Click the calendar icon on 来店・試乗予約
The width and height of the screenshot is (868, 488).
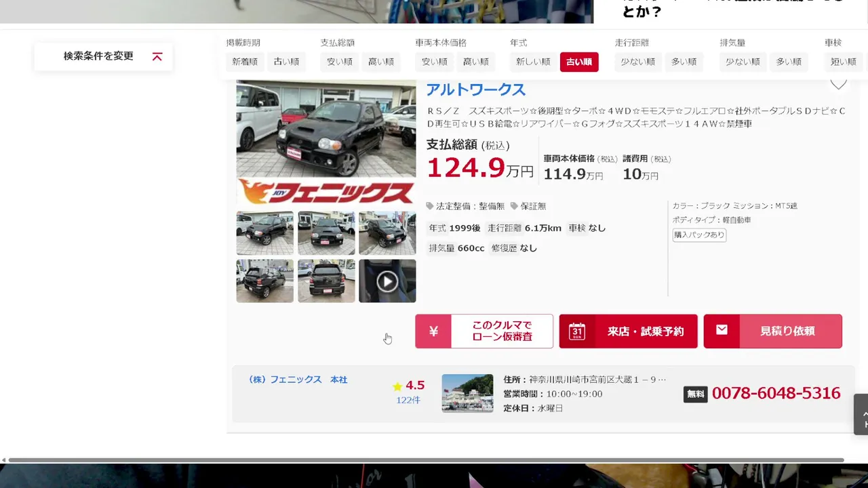tap(577, 331)
